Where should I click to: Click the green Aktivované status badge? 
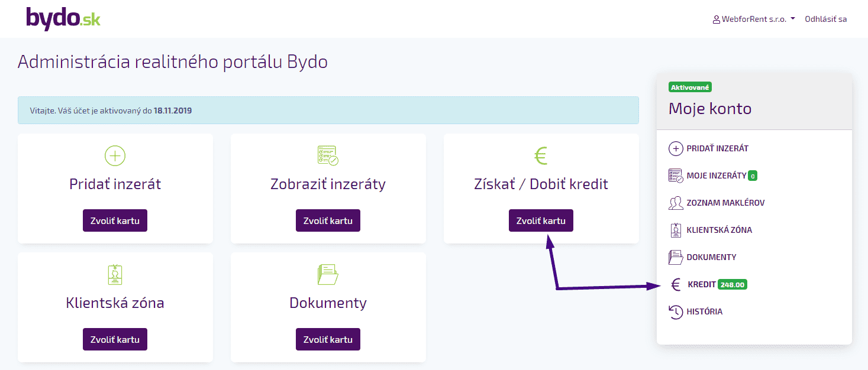690,86
